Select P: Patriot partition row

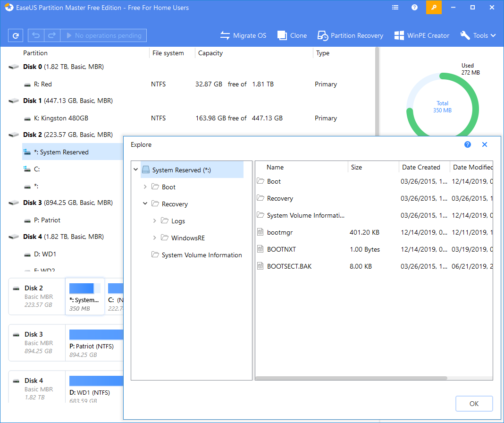73,220
